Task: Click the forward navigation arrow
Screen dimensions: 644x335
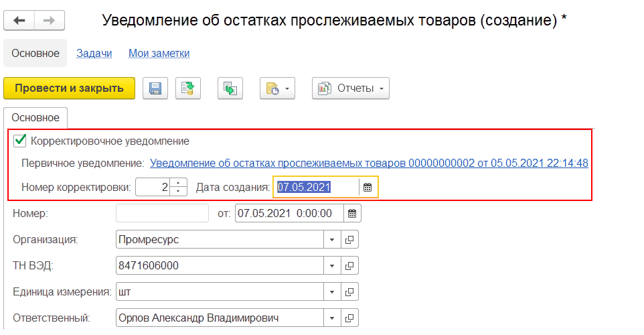Action: tap(48, 21)
